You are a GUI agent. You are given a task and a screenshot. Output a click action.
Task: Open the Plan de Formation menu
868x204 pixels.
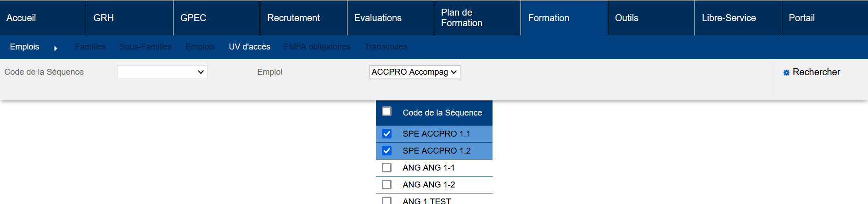(x=461, y=18)
